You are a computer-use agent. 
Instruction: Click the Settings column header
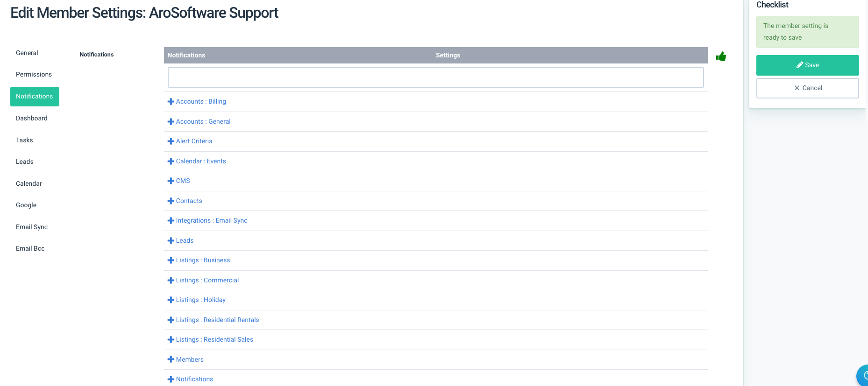448,55
